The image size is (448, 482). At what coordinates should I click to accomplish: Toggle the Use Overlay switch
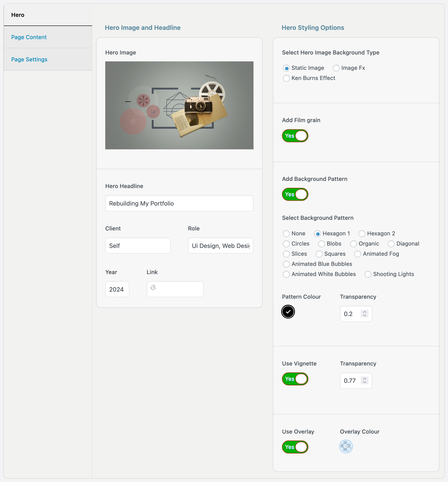[x=295, y=447]
